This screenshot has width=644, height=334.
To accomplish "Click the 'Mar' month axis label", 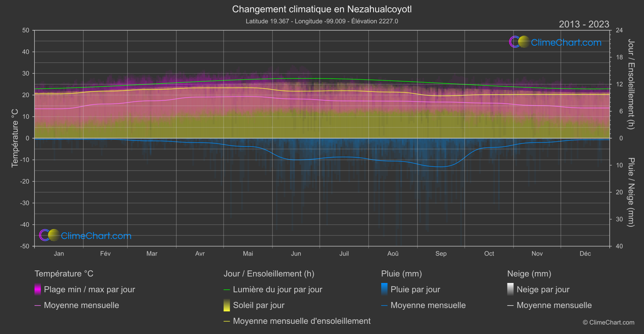I will point(152,253).
